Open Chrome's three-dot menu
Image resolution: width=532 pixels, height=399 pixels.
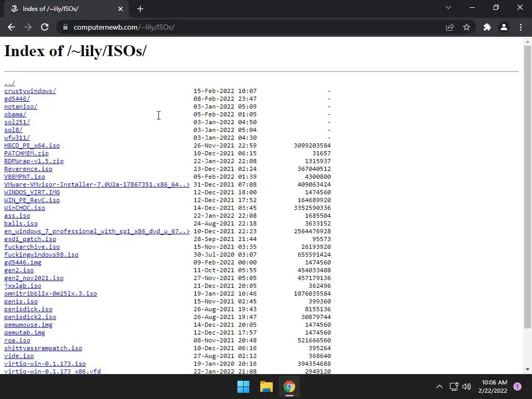coord(521,27)
